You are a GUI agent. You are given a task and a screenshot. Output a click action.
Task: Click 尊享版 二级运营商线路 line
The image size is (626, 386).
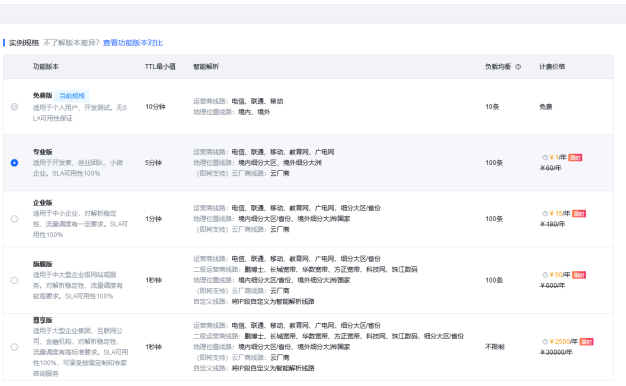coord(329,336)
